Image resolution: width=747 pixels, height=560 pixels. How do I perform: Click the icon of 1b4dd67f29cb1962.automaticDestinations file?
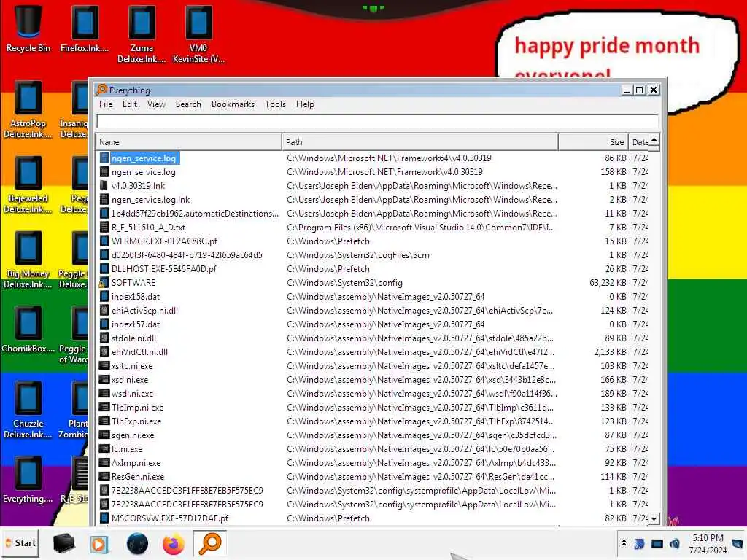pos(104,214)
